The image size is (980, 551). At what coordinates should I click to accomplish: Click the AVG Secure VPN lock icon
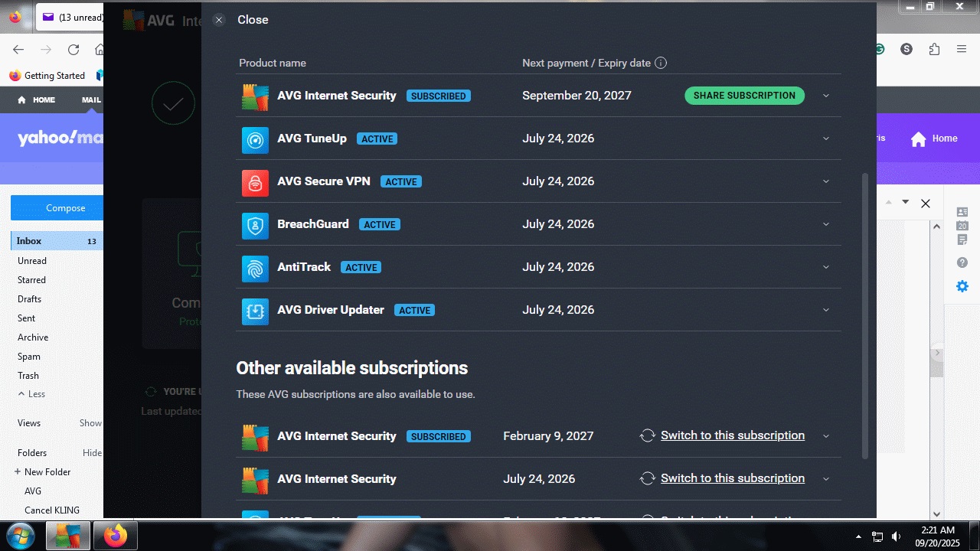pos(255,182)
